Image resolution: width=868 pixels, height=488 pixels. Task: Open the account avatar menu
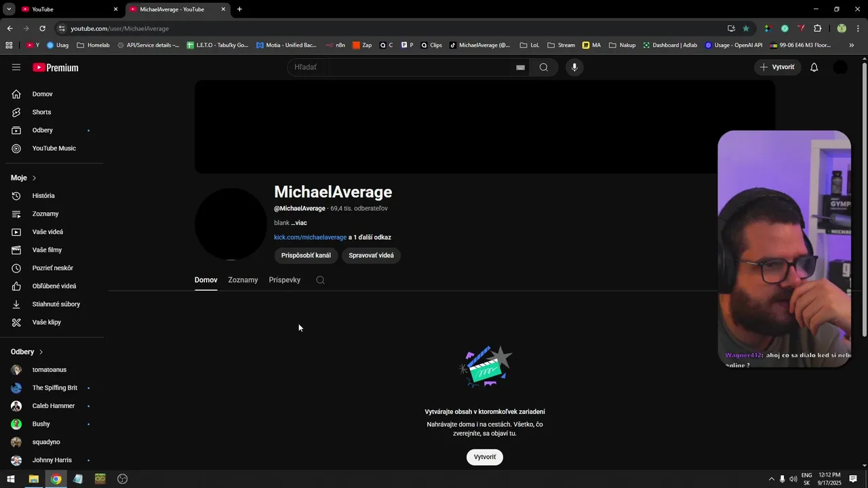point(840,67)
